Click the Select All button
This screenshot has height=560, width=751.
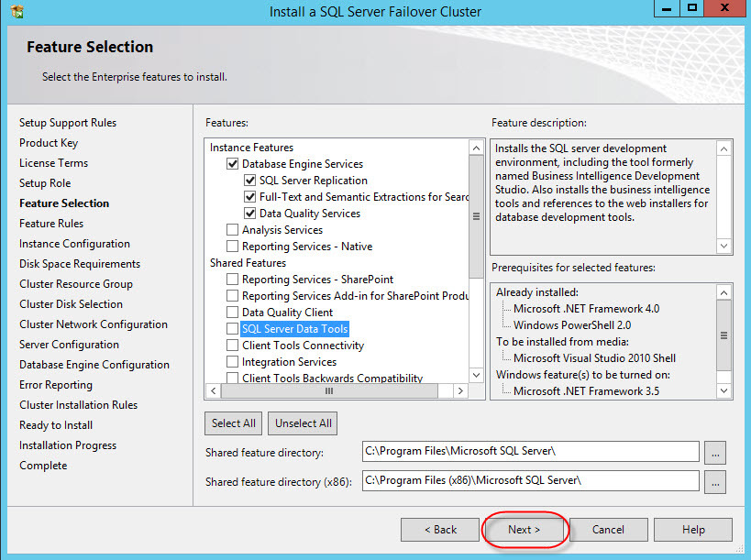pyautogui.click(x=234, y=423)
